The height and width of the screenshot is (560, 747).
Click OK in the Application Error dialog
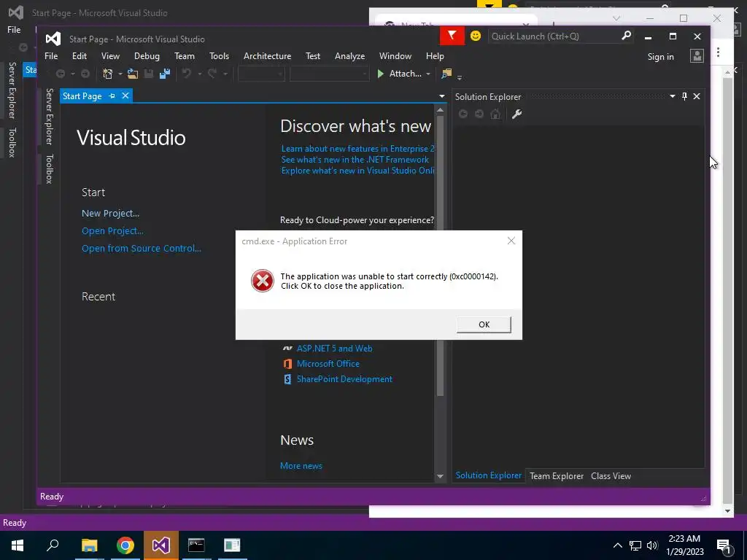click(x=484, y=324)
